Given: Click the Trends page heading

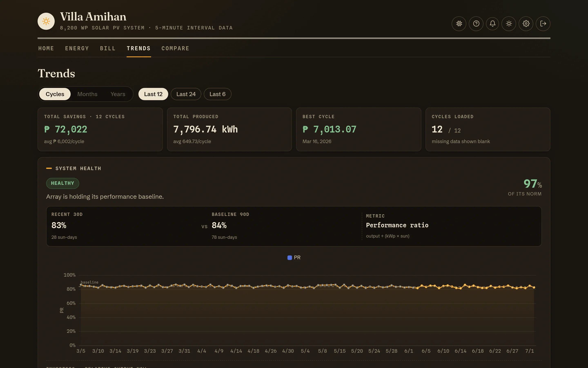Looking at the screenshot, I should tap(56, 73).
